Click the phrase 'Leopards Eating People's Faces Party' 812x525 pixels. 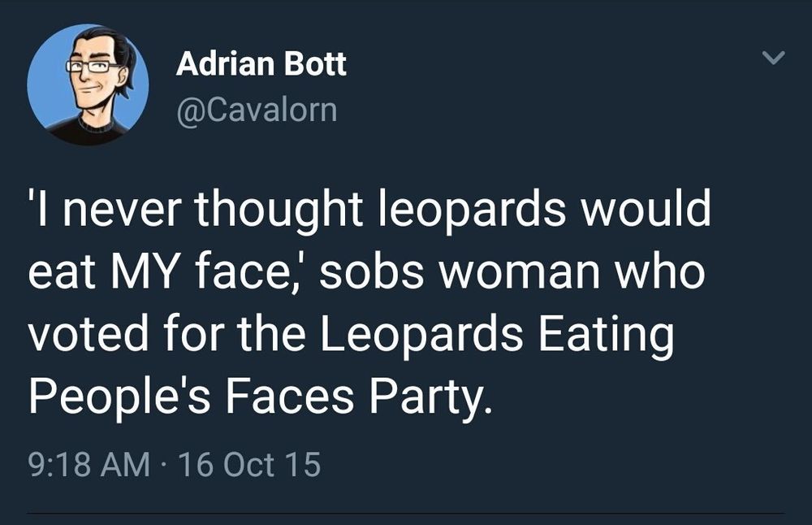click(406, 366)
